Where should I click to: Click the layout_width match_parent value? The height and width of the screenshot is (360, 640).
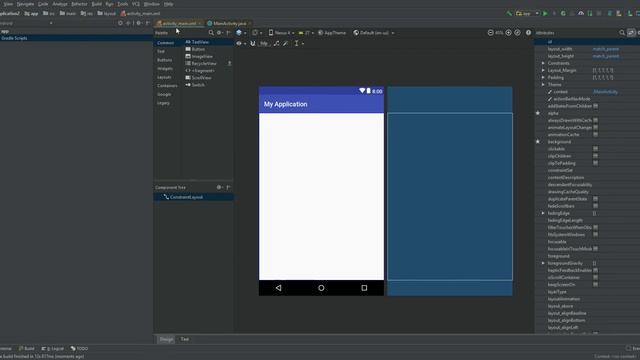pyautogui.click(x=606, y=49)
